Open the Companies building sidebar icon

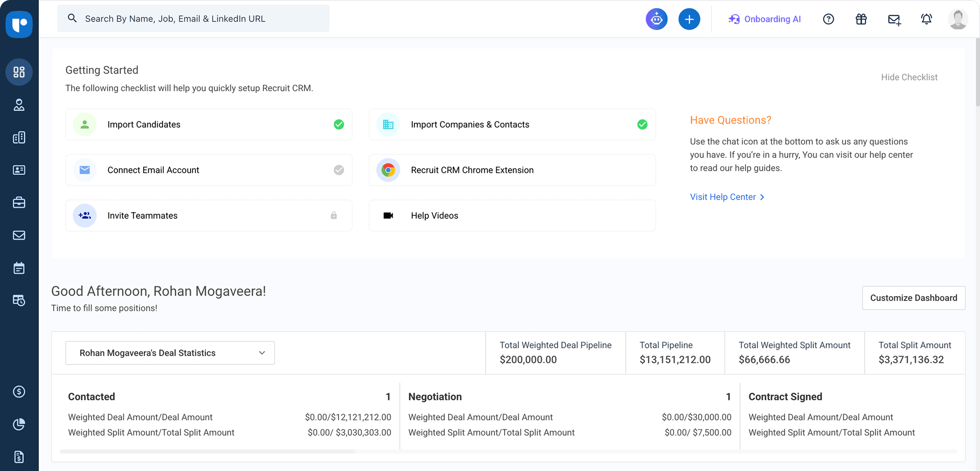(x=19, y=138)
